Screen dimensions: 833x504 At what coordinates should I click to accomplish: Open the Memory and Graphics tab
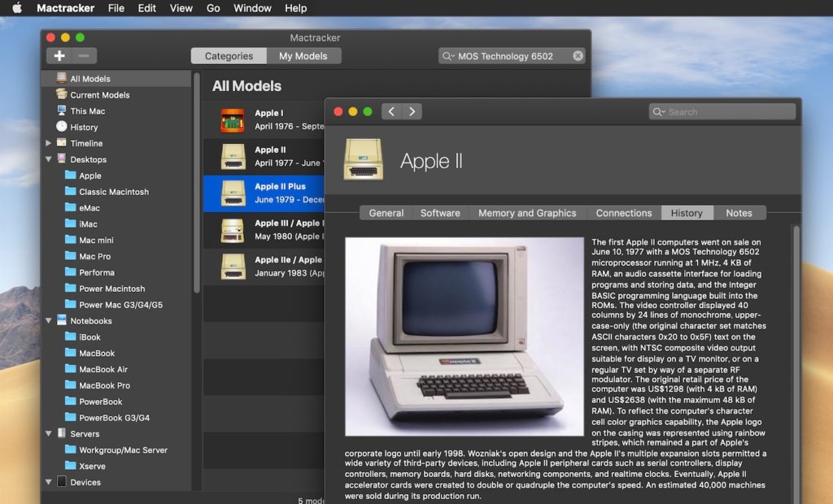pyautogui.click(x=526, y=213)
